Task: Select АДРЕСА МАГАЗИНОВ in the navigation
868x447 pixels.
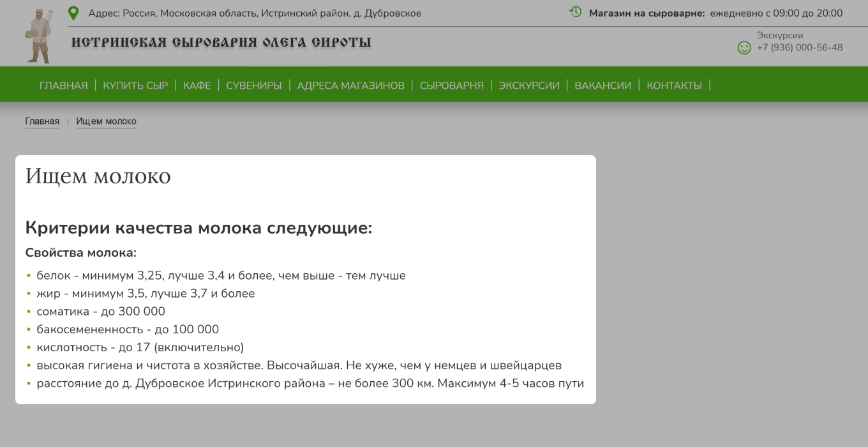Action: pos(350,84)
